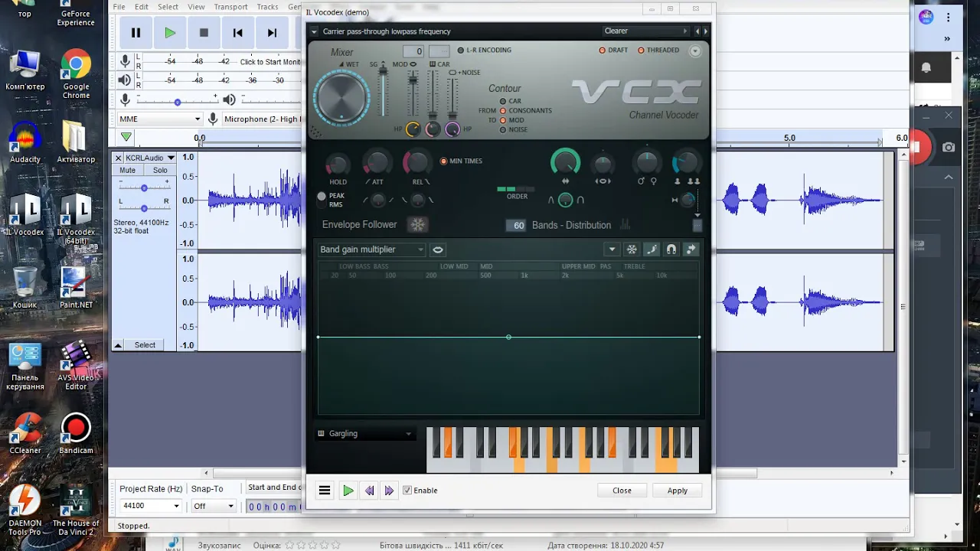Open the Snap-To Off dropdown
This screenshot has height=551, width=980.
pos(213,506)
